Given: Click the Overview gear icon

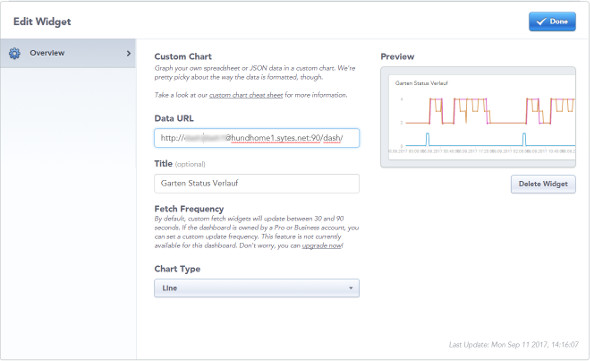Looking at the screenshot, I should (15, 53).
